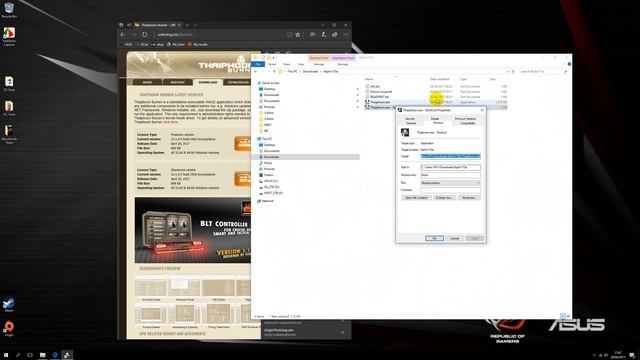Select Music under This PC
This screenshot has width=640, height=360.
(268, 163)
